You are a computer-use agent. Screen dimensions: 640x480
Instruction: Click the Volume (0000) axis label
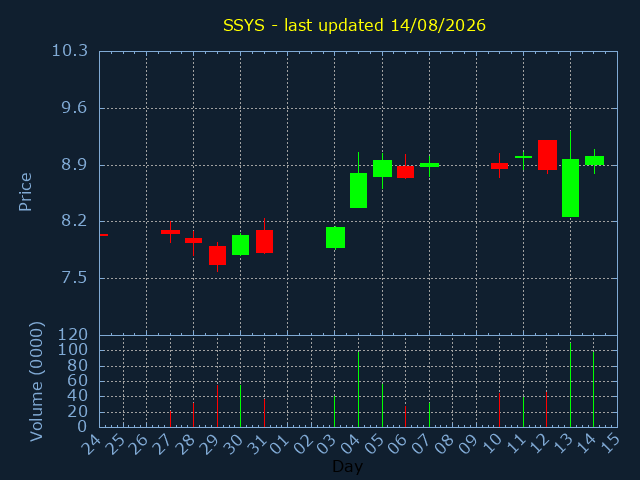(36, 381)
